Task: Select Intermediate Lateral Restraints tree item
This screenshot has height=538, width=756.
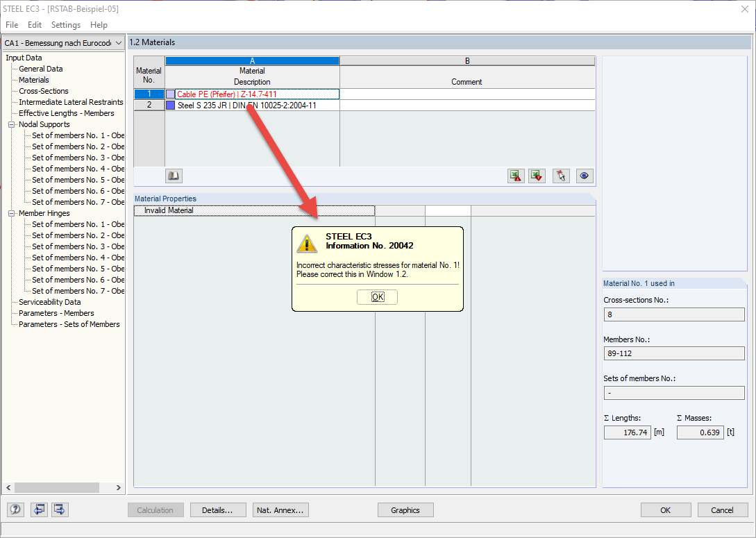Action: pos(71,102)
